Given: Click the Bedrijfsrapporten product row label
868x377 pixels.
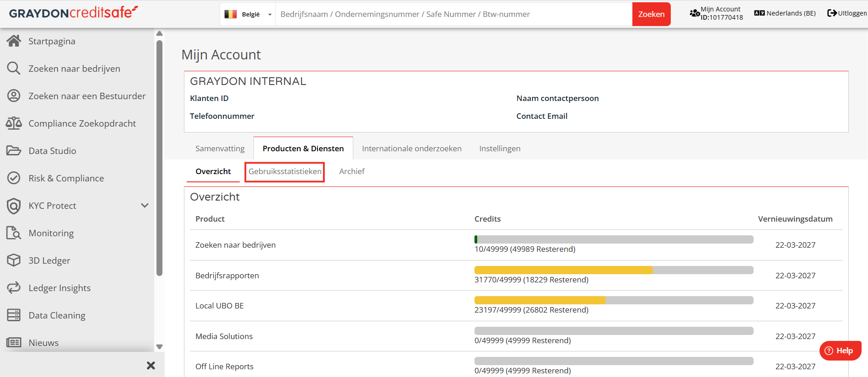Looking at the screenshot, I should tap(227, 276).
